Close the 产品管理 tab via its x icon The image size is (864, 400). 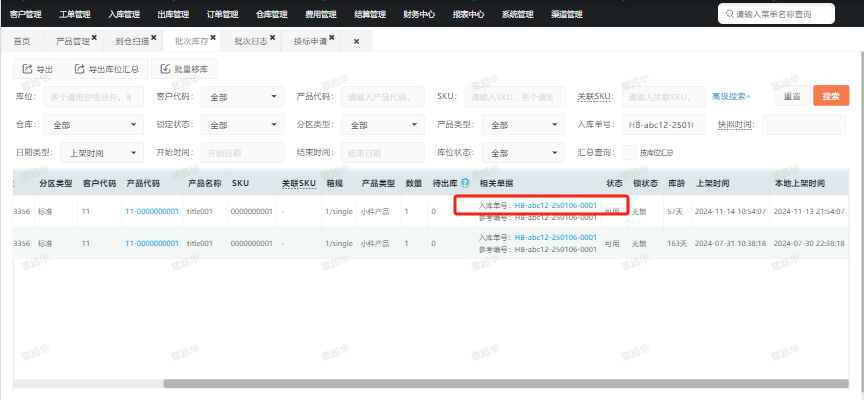(94, 37)
